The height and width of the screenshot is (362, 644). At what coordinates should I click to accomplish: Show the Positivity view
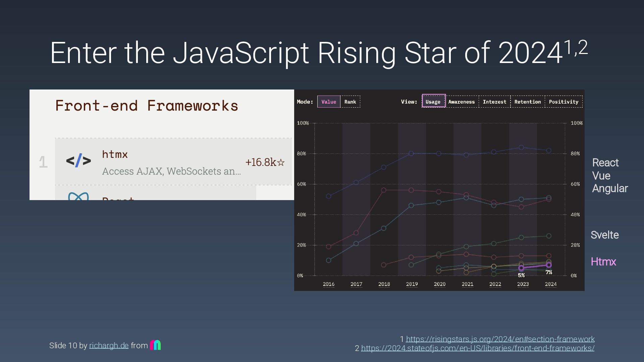(x=563, y=102)
